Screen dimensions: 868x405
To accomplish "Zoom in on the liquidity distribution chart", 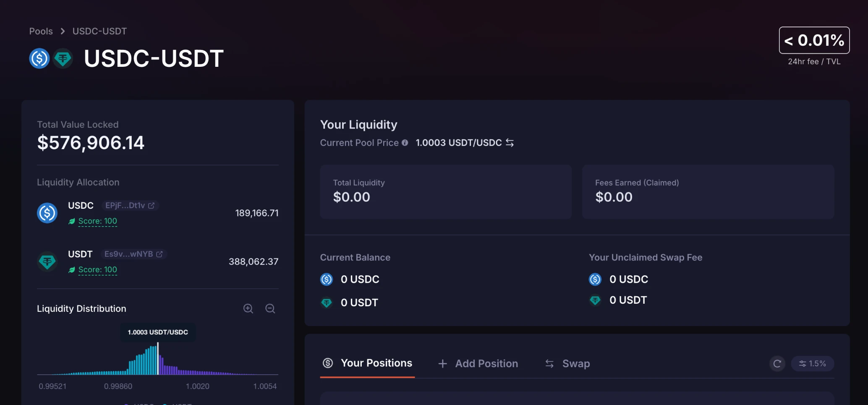I will (x=248, y=309).
